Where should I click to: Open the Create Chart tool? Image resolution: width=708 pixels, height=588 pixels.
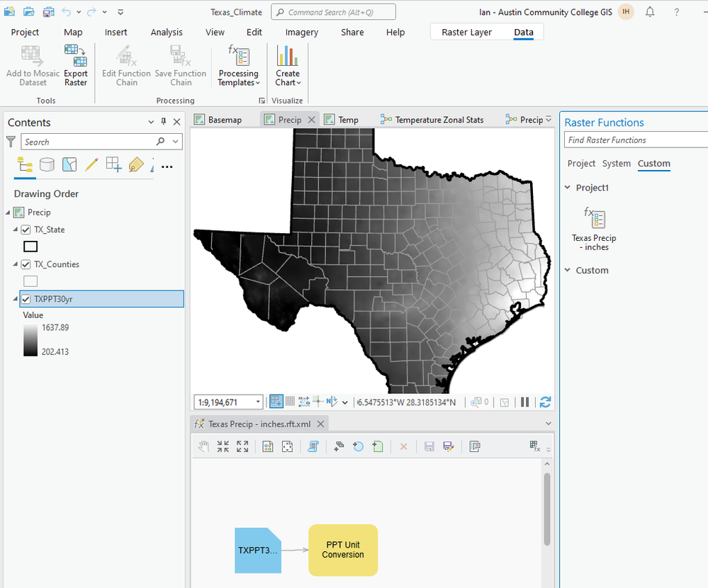[288, 66]
